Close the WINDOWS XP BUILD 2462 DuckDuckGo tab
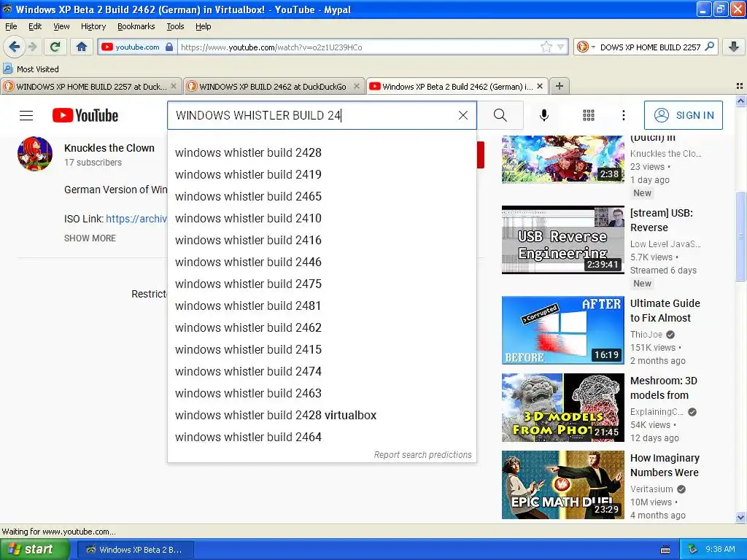747x560 pixels. (356, 86)
